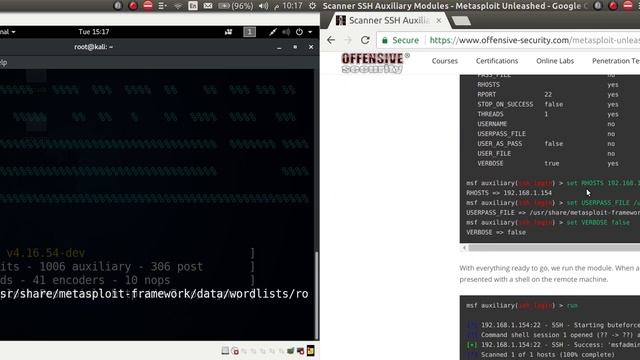
Task: Open the Penetration Testing menu item
Action: [x=616, y=61]
